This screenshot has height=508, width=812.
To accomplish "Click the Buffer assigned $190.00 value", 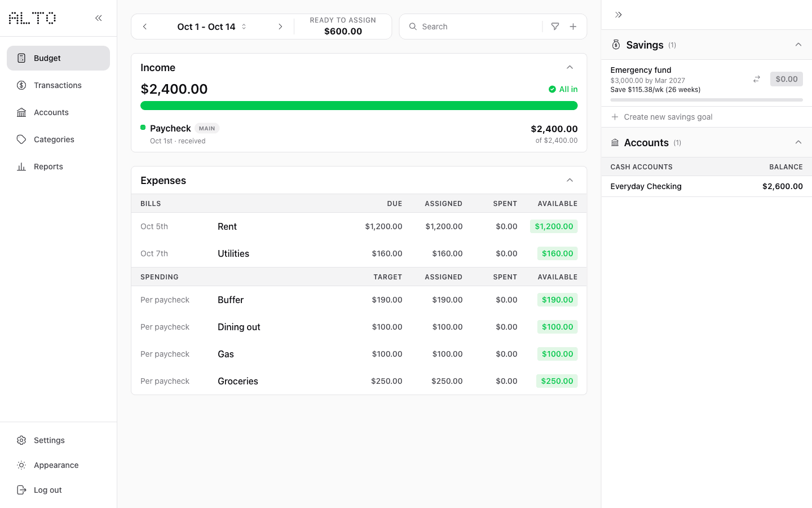I will point(447,300).
